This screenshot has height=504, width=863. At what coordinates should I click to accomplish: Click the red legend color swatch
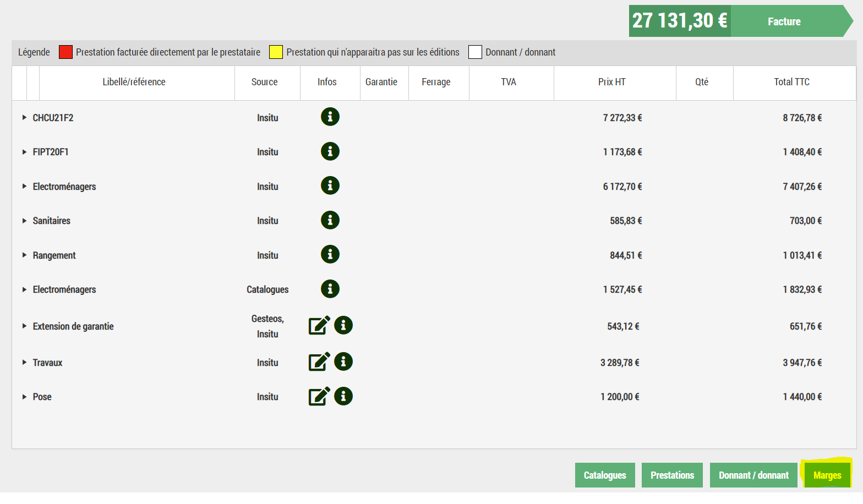[65, 52]
